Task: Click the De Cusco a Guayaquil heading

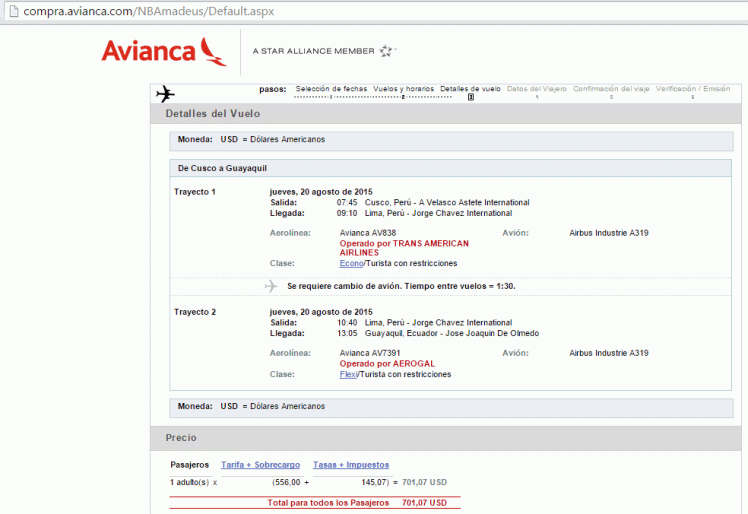Action: click(222, 168)
